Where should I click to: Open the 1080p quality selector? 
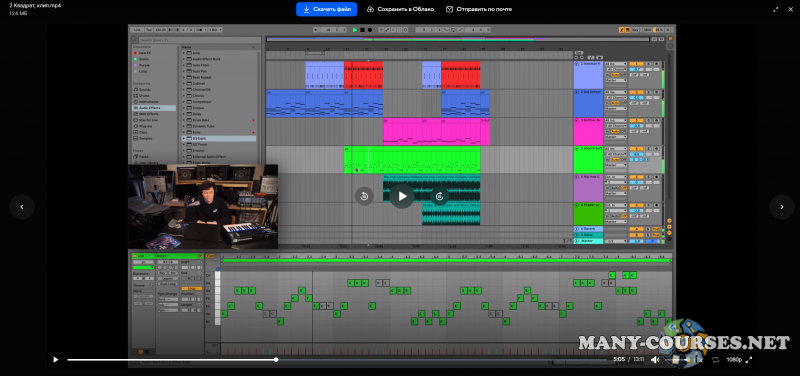pyautogui.click(x=734, y=360)
